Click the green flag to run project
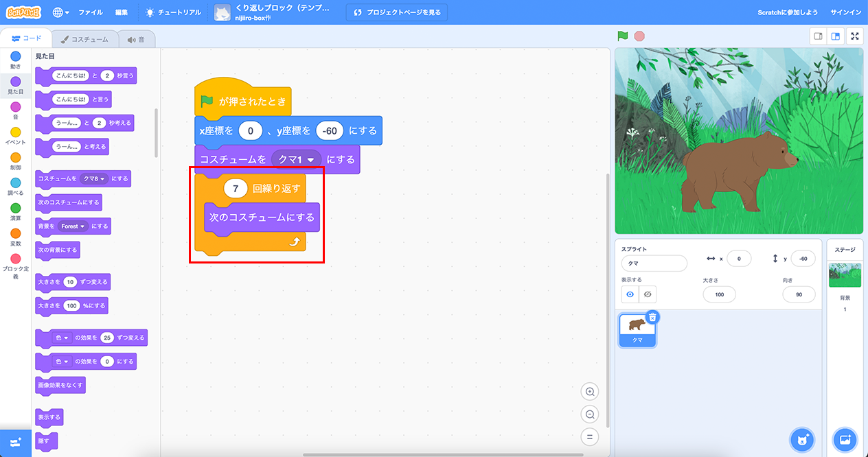This screenshot has width=868, height=457. click(623, 36)
